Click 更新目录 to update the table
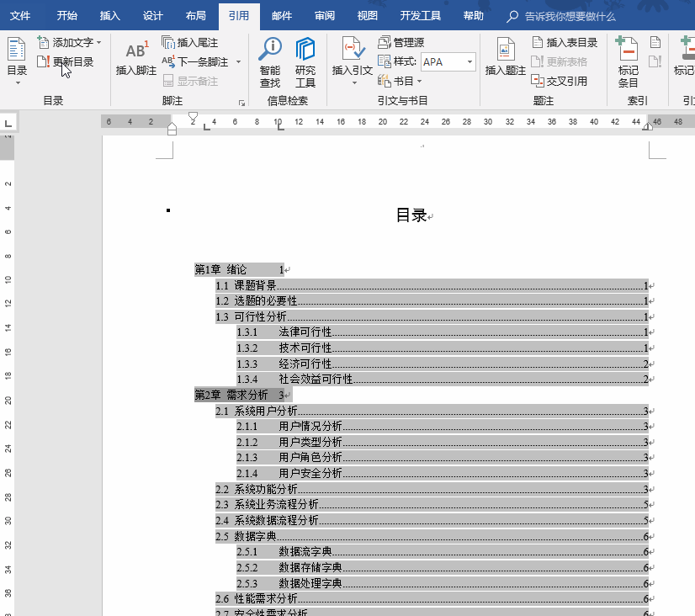The height and width of the screenshot is (616, 695). [x=65, y=61]
